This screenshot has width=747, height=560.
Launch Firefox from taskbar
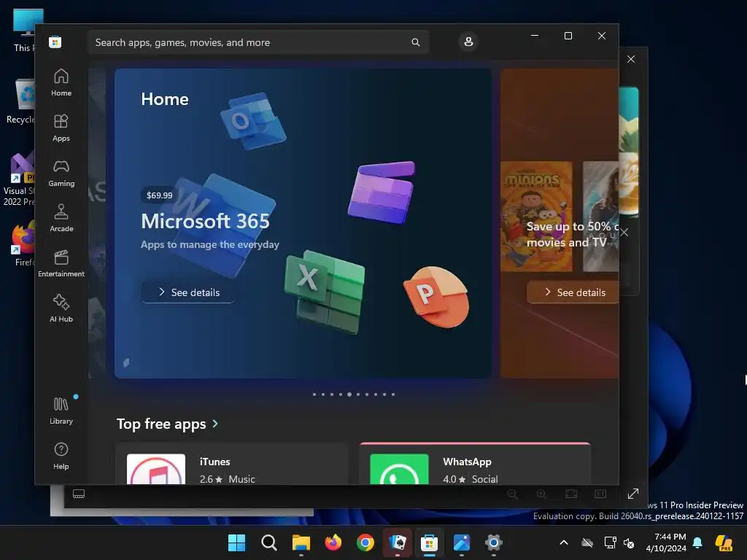pos(333,542)
